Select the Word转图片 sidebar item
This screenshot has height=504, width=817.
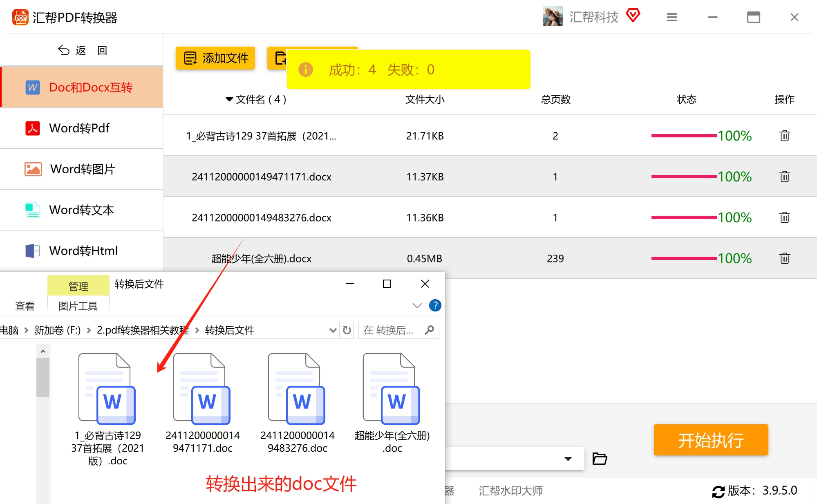tap(82, 169)
